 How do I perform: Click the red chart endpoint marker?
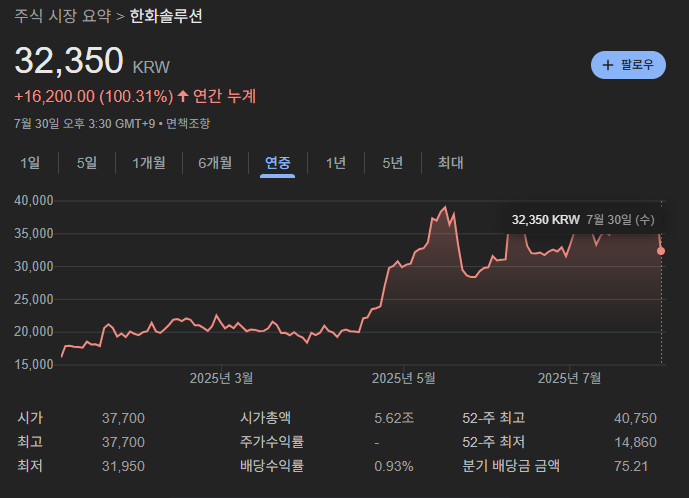click(x=661, y=251)
